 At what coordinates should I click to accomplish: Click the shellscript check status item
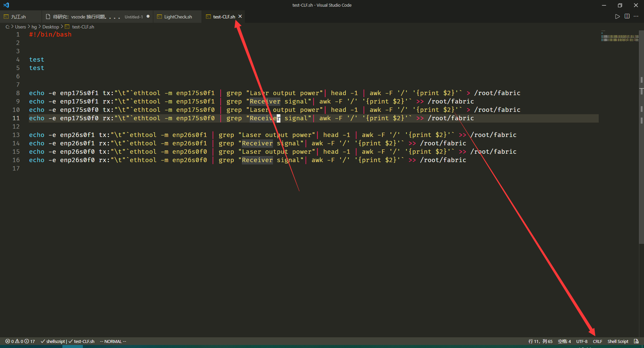pos(53,341)
